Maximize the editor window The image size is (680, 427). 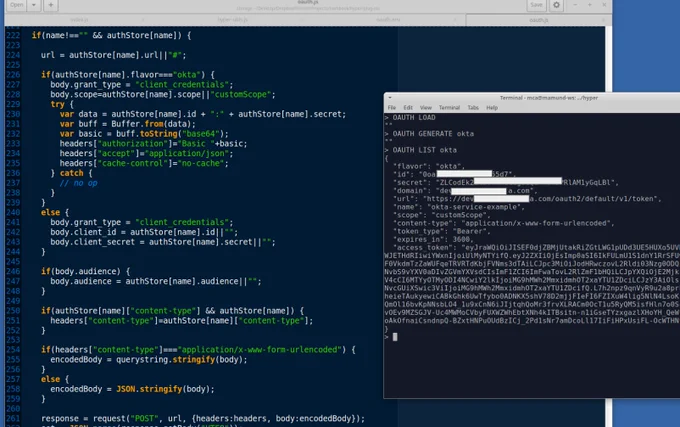(590, 5)
